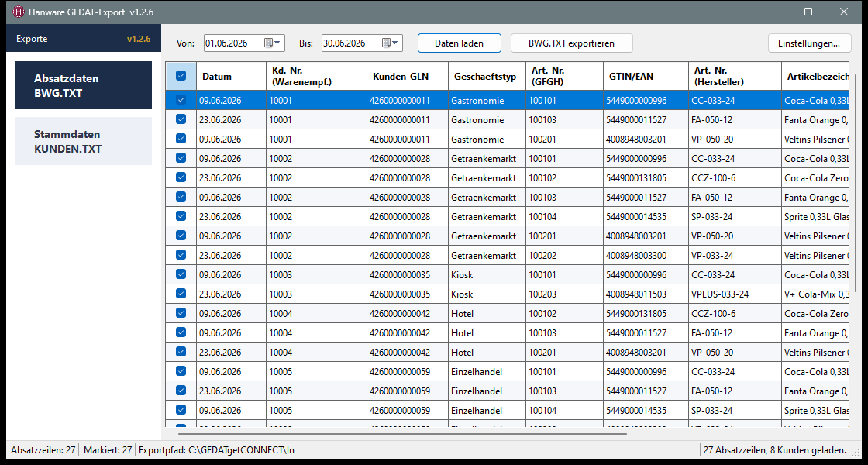This screenshot has width=868, height=465.
Task: Uncheck row 10001 Coca-Cola 100101 checkbox
Action: pos(181,100)
